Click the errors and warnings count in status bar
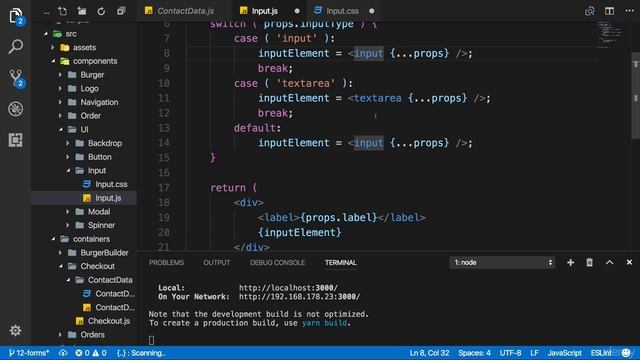 [x=91, y=353]
